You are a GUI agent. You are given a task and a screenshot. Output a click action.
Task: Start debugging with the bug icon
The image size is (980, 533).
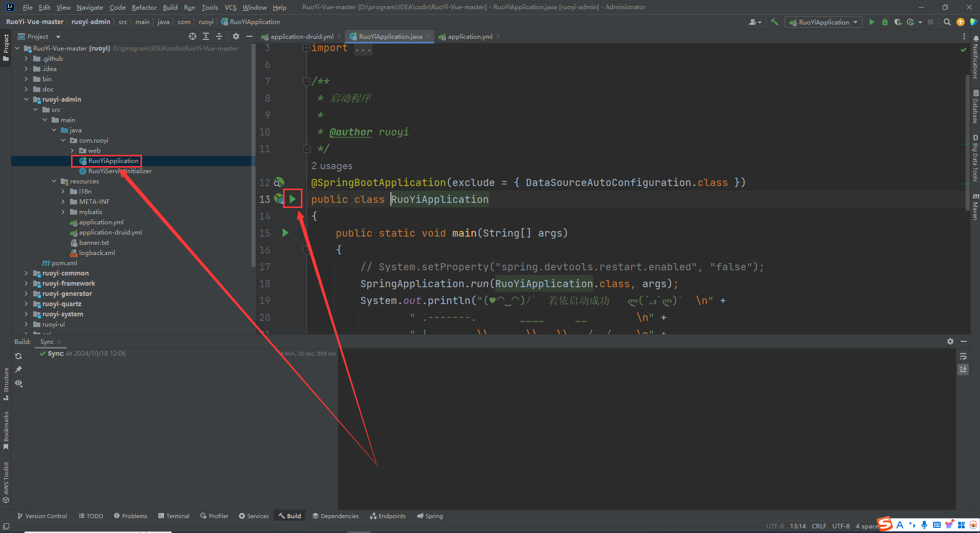[x=885, y=22]
